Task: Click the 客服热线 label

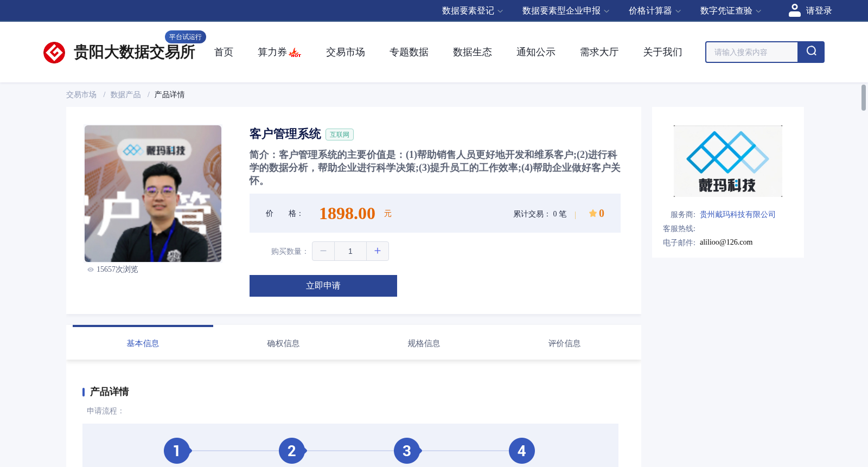Action: (x=679, y=229)
